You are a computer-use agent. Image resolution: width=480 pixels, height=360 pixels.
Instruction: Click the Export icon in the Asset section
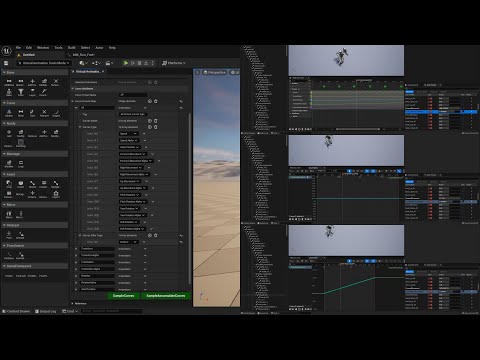coord(56,195)
